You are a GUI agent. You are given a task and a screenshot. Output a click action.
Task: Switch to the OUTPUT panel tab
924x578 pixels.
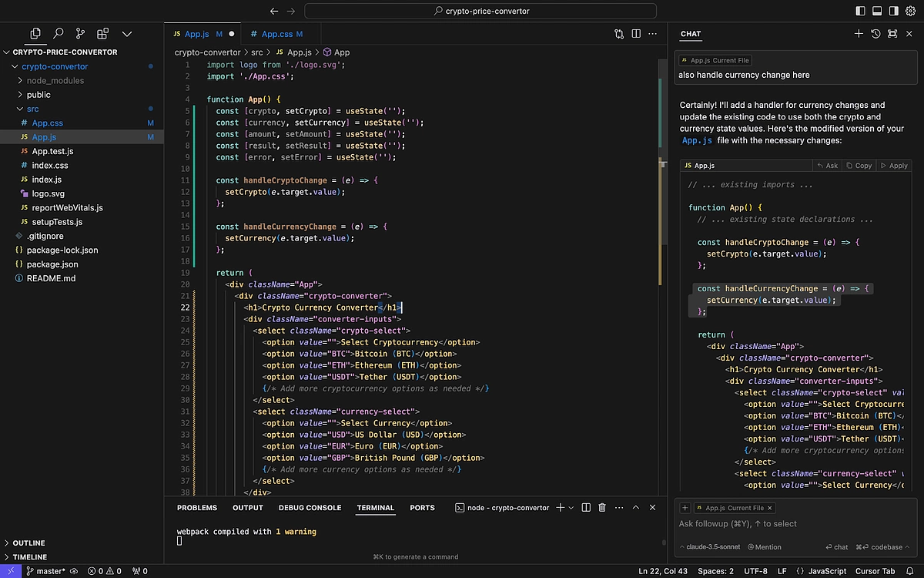tap(248, 508)
